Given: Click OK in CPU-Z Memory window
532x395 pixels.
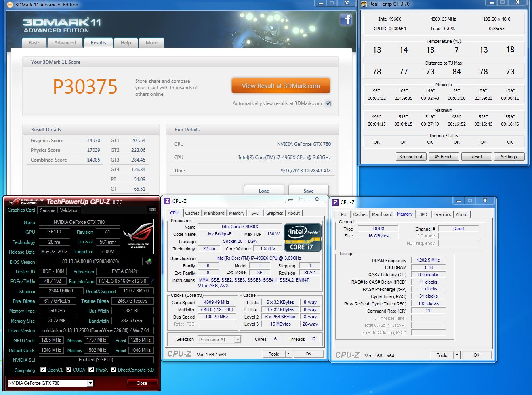Looking at the screenshot, I should [x=477, y=355].
